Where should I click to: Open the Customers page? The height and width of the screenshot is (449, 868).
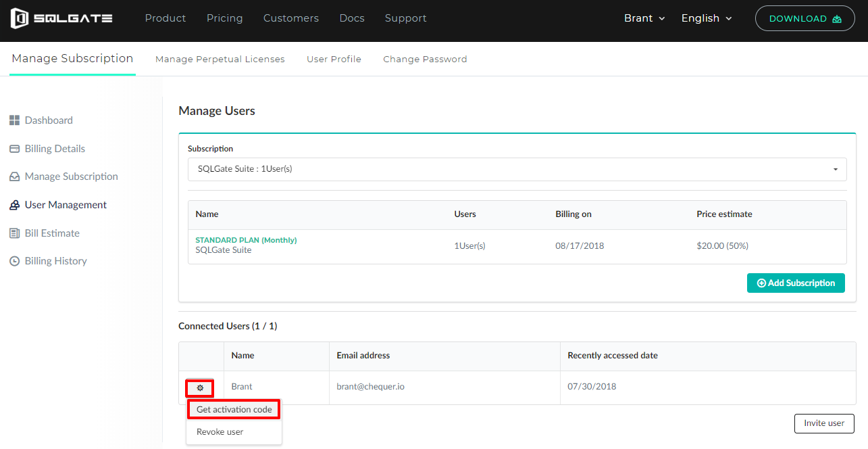[x=292, y=18]
